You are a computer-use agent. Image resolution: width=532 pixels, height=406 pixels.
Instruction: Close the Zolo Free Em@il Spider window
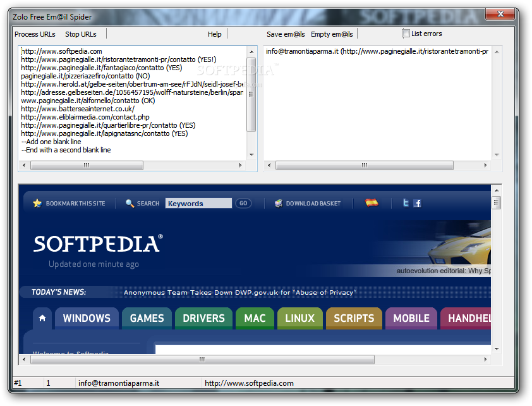(x=500, y=14)
